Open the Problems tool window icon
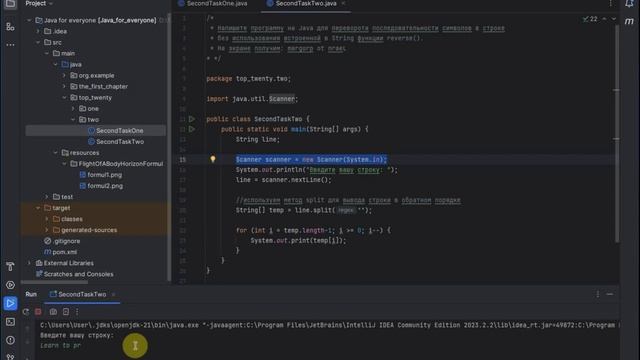 click(x=10, y=340)
